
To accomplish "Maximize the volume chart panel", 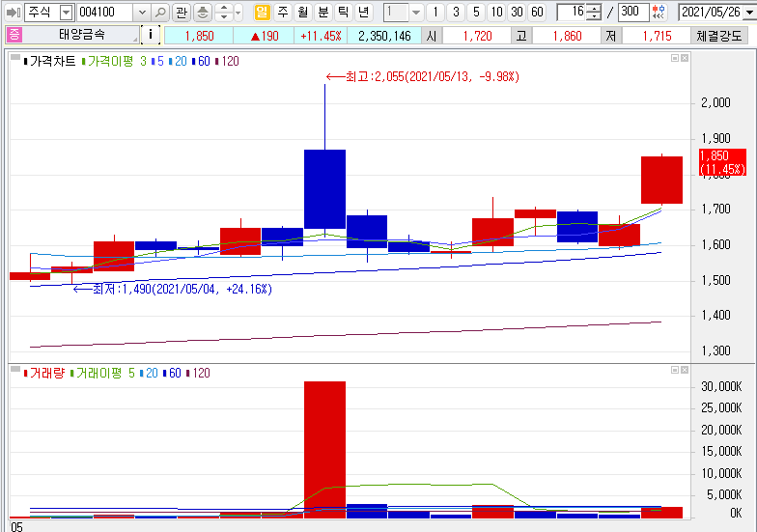I will coord(675,370).
